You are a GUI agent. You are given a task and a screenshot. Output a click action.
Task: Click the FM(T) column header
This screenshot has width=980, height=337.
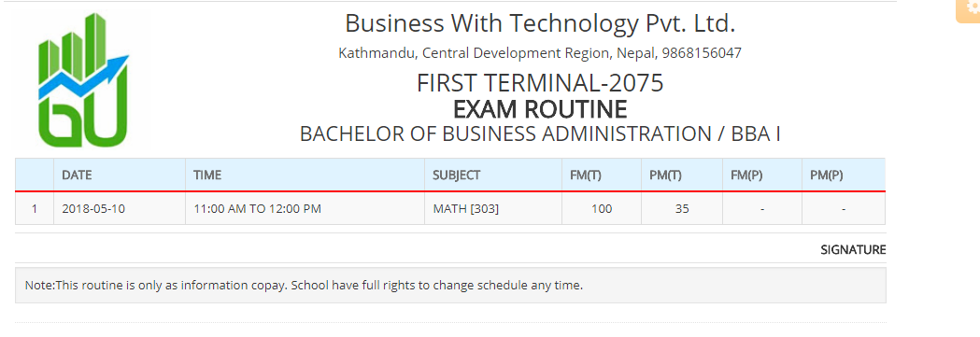(585, 176)
